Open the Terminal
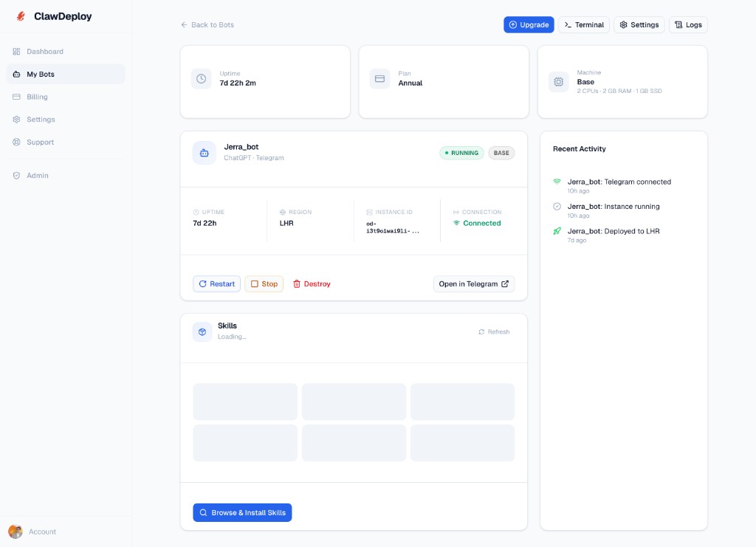This screenshot has height=547, width=756. (x=583, y=25)
